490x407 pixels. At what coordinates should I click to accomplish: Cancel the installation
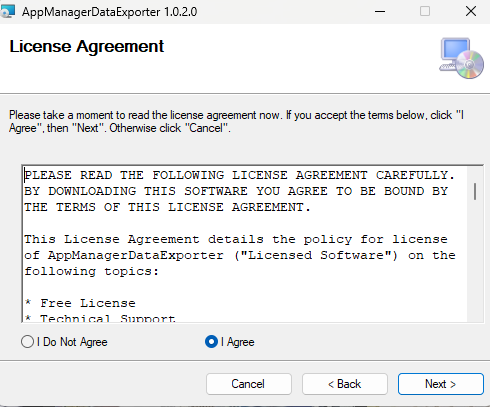pos(249,384)
